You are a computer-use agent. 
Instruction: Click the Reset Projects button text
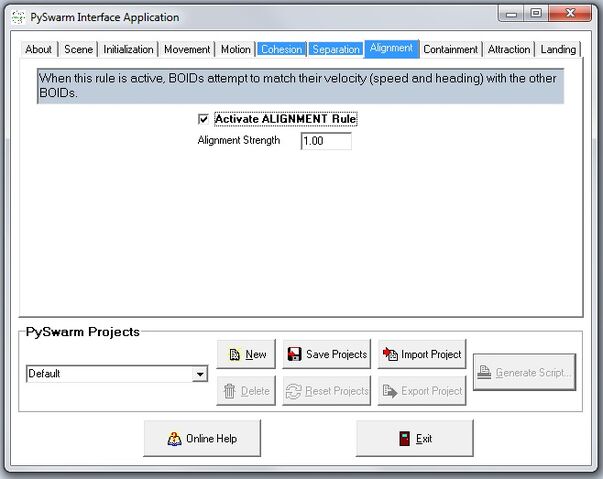tap(336, 391)
